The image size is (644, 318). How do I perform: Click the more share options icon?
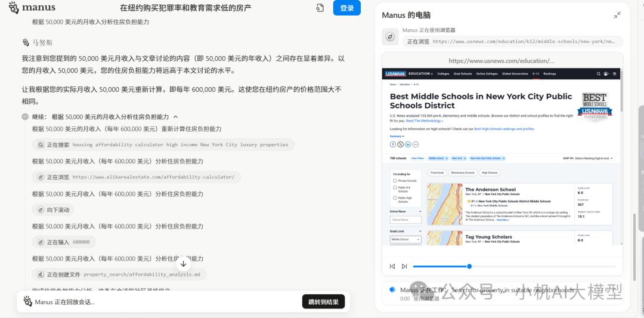[416, 144]
